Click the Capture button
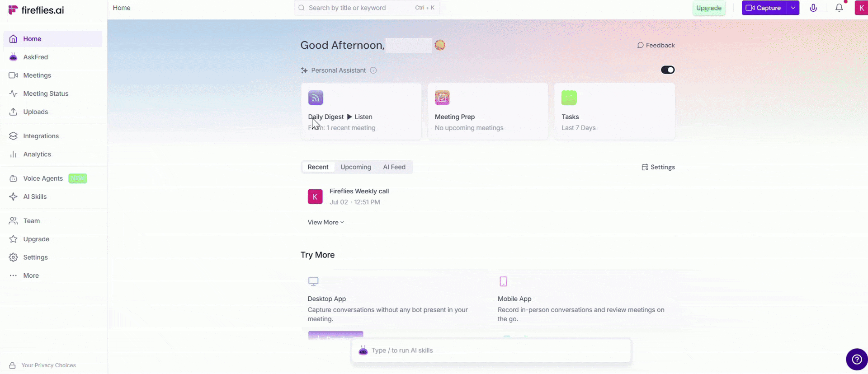This screenshot has width=868, height=374. 764,8
